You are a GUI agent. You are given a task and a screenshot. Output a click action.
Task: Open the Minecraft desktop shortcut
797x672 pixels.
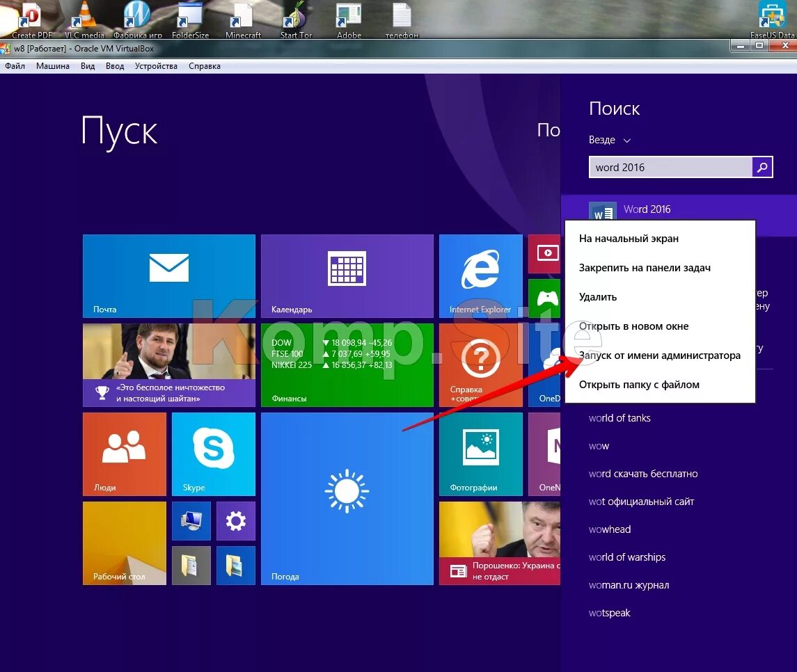click(x=243, y=20)
